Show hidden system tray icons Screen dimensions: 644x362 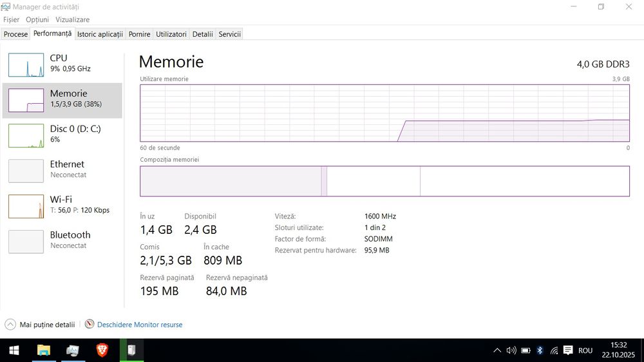click(497, 350)
